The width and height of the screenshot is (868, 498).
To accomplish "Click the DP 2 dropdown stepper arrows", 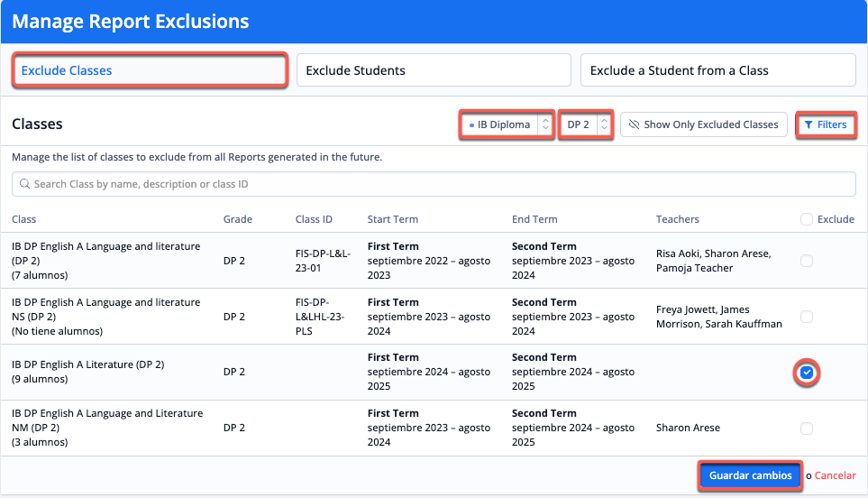I will pyautogui.click(x=604, y=124).
